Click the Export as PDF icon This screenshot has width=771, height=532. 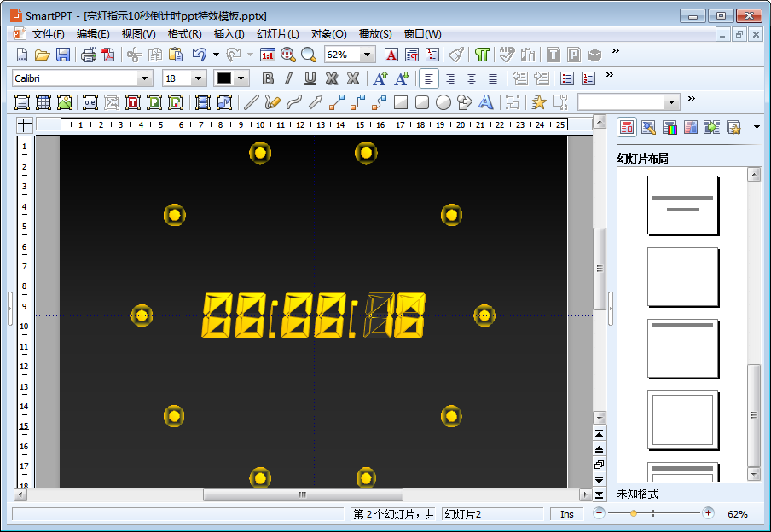tap(107, 55)
